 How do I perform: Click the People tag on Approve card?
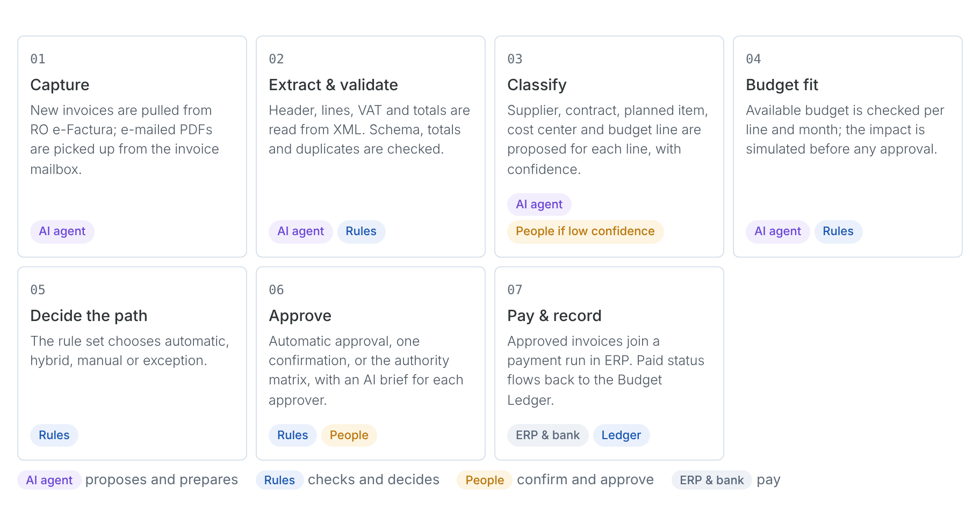tap(349, 435)
